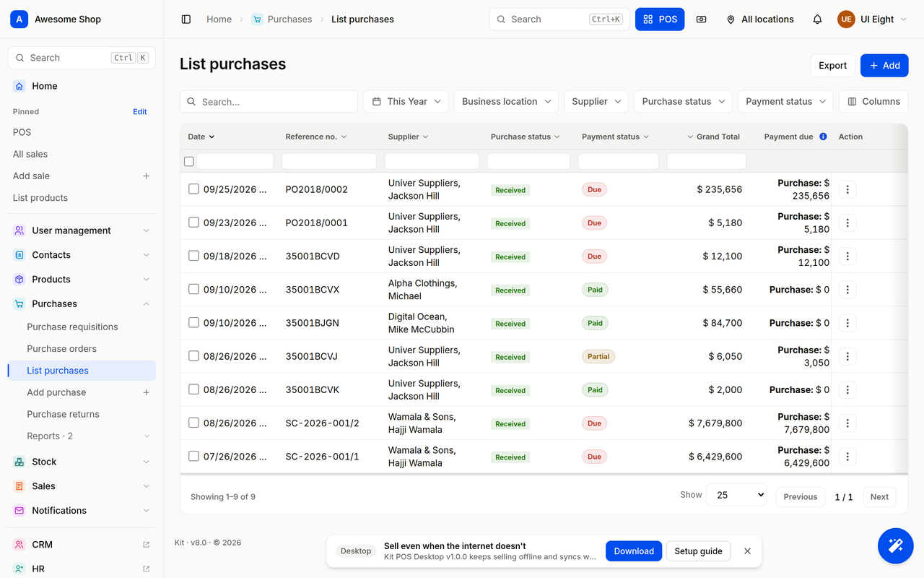Open the notifications bell
The image size is (924, 578).
(x=817, y=20)
